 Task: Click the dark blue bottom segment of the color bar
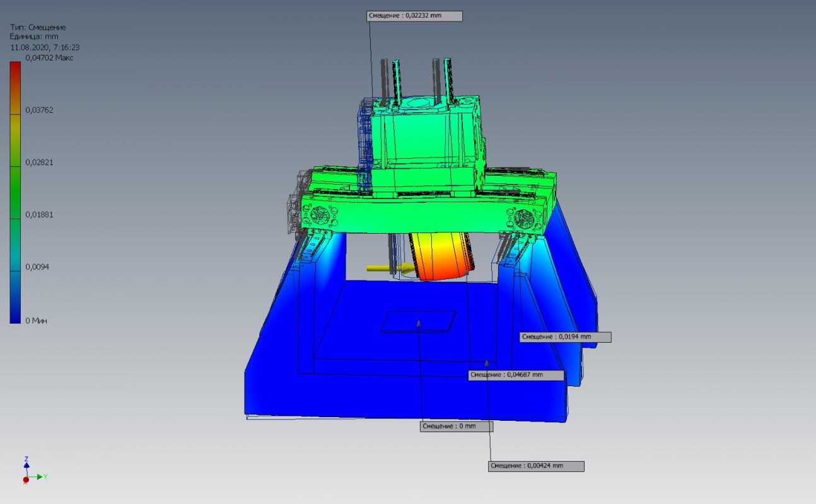click(15, 297)
